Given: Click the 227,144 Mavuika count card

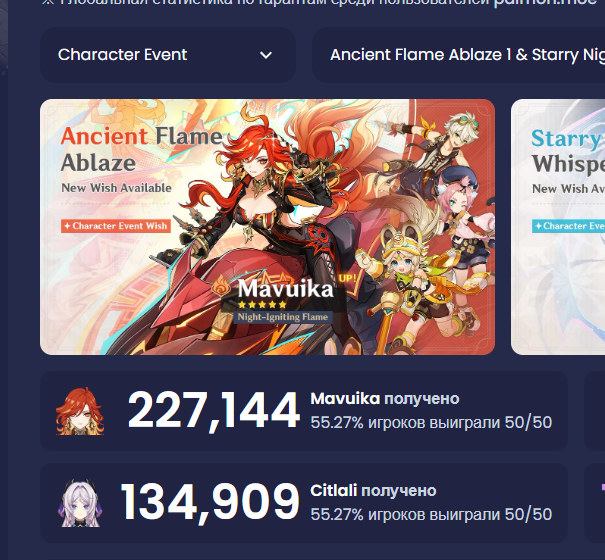Looking at the screenshot, I should pyautogui.click(x=304, y=411).
